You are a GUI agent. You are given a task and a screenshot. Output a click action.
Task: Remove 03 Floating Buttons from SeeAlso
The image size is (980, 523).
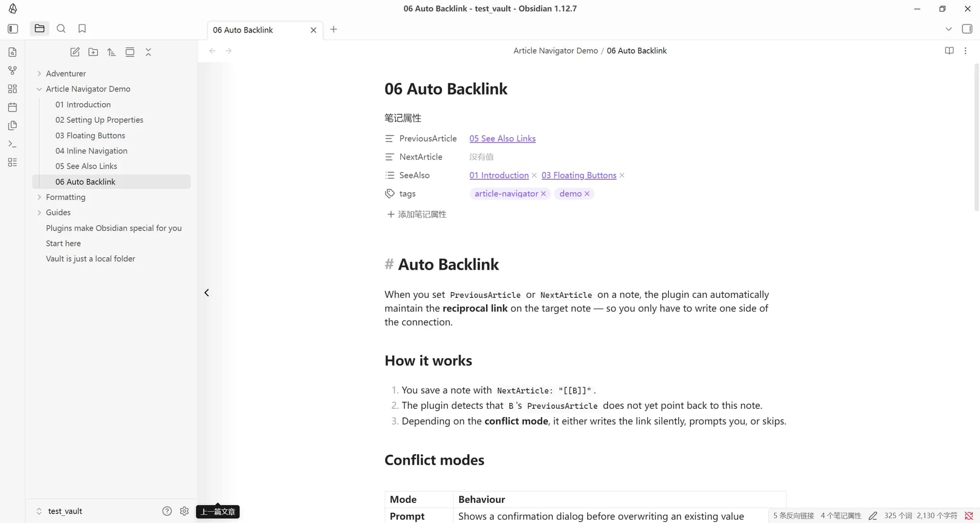point(622,175)
